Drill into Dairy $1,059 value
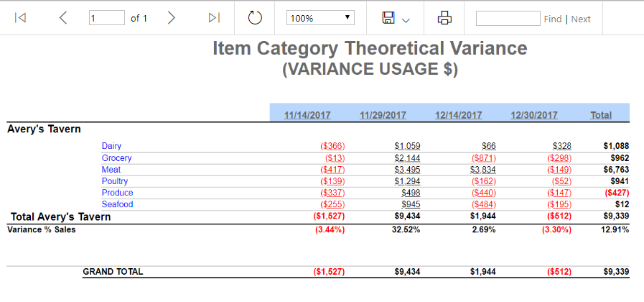This screenshot has height=302, width=644. 407,146
